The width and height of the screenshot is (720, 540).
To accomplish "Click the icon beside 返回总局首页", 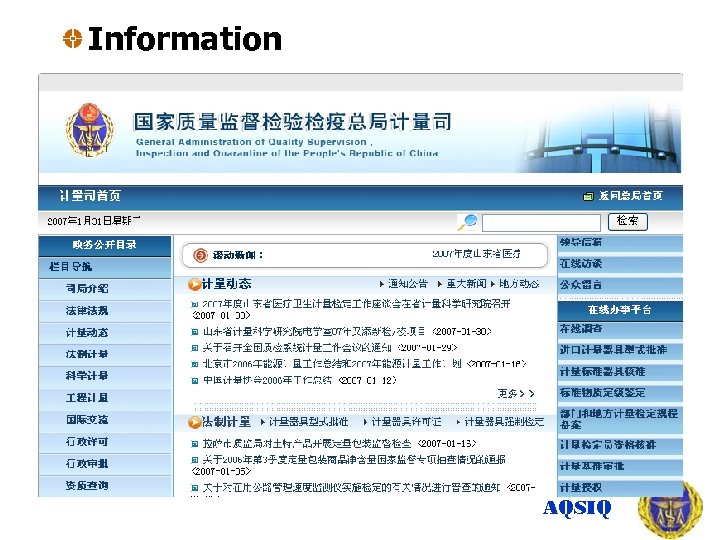I will [x=588, y=197].
